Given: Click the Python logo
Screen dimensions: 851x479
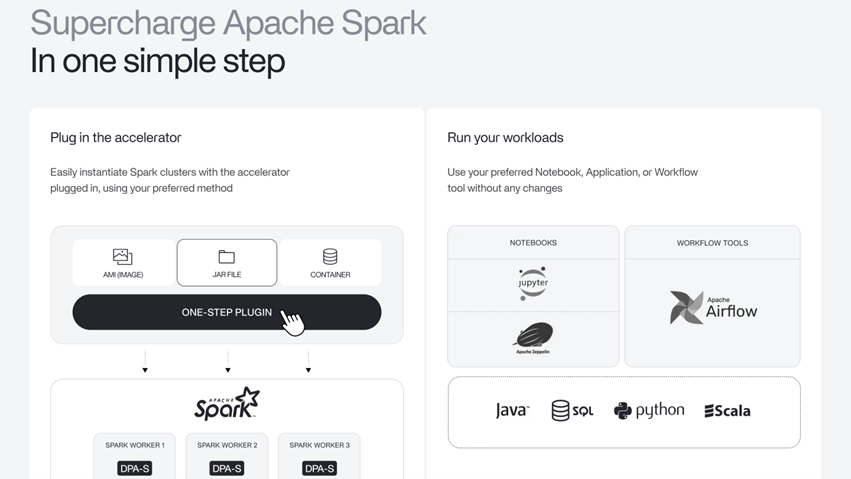Looking at the screenshot, I should [x=649, y=410].
